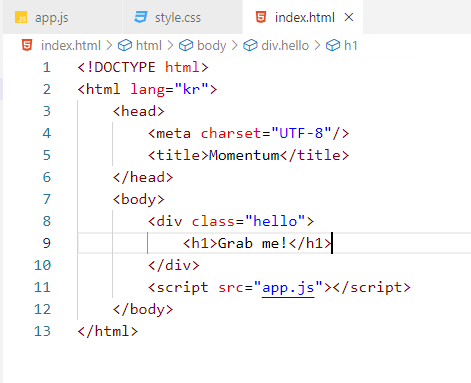The image size is (471, 383).
Task: Click the src attribute on line 11
Action: click(x=231, y=287)
